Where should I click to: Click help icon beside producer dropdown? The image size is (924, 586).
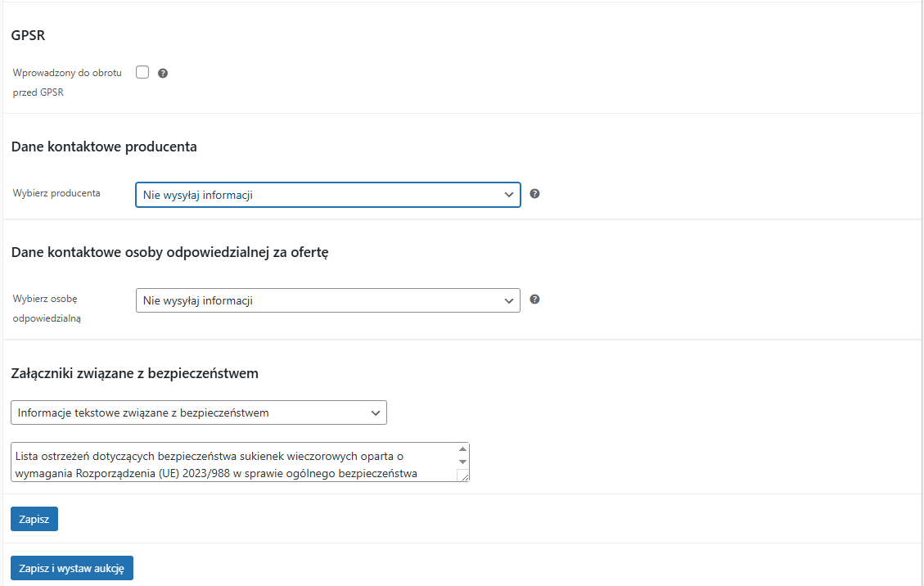tap(534, 194)
